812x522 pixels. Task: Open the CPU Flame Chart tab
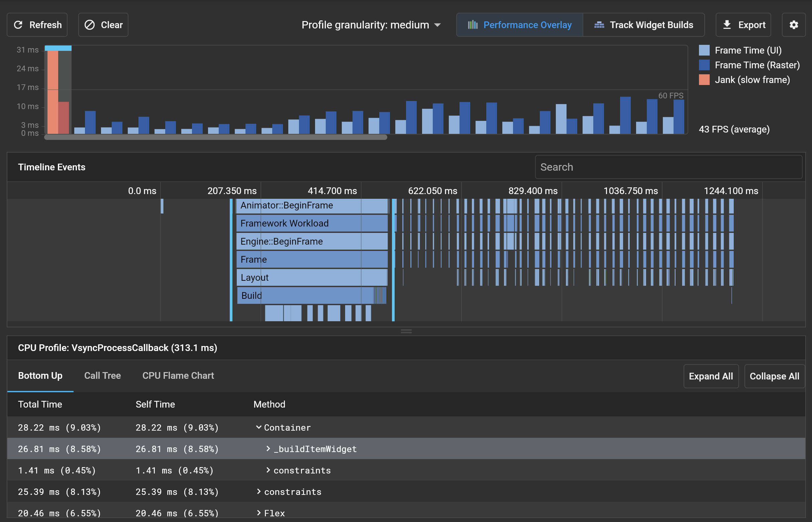[178, 375]
